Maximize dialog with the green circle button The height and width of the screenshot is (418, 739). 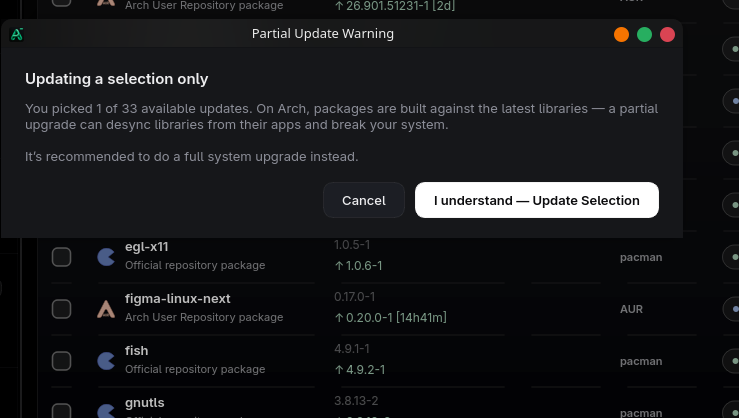point(644,34)
